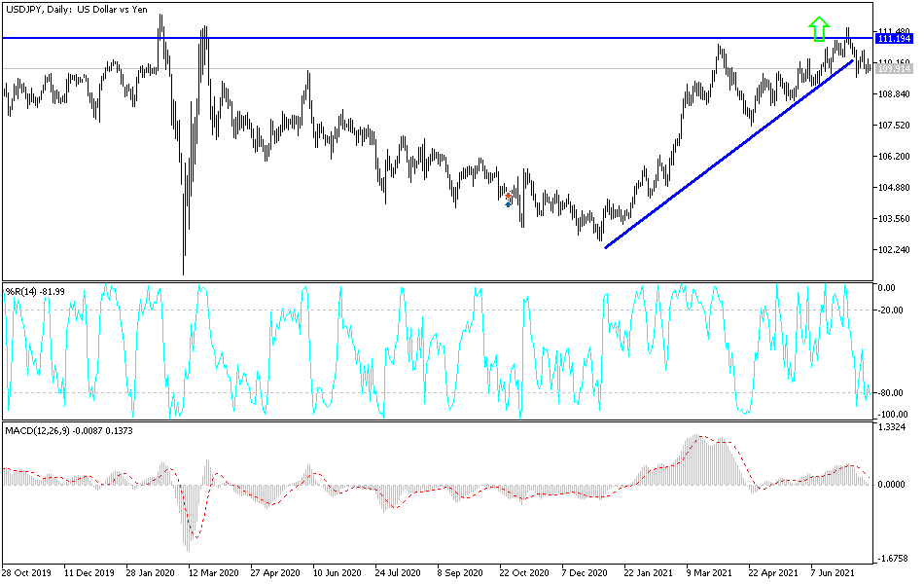Screen dimensions: 924x584
Task: Click the red down arrow marker on the chart
Action: [x=508, y=196]
